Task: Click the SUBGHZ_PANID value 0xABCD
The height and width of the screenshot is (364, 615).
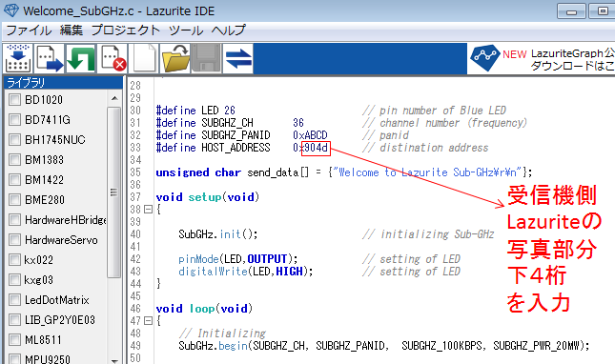Action: pyautogui.click(x=310, y=135)
